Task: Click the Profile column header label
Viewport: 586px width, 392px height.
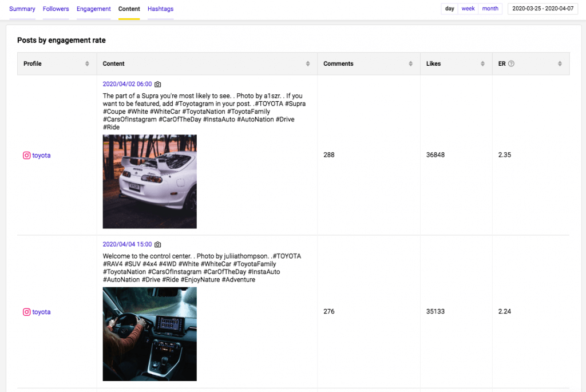Action: click(33, 64)
